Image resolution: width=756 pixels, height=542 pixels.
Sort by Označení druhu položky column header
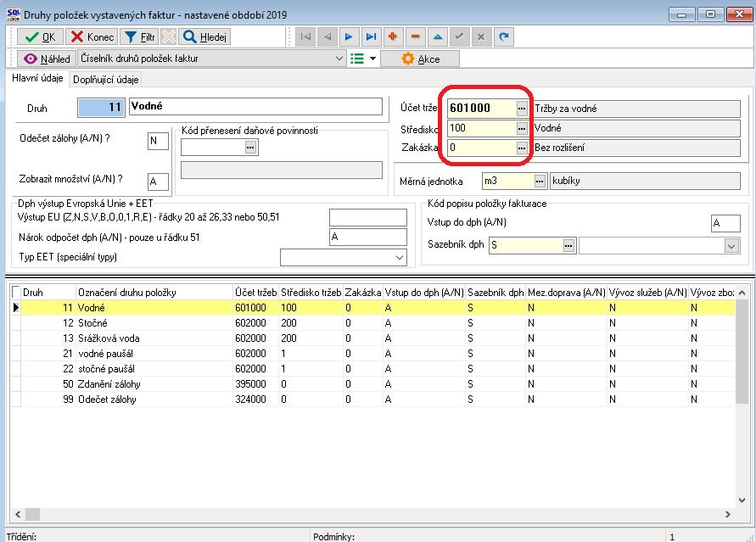click(x=154, y=293)
